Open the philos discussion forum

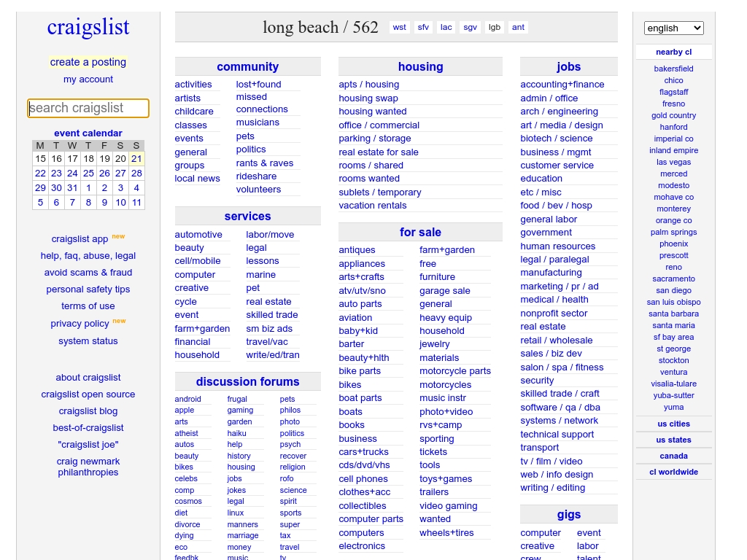(290, 410)
